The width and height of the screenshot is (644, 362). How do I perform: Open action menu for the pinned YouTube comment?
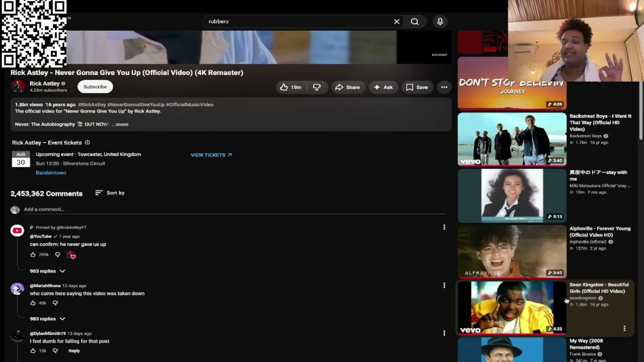(444, 228)
